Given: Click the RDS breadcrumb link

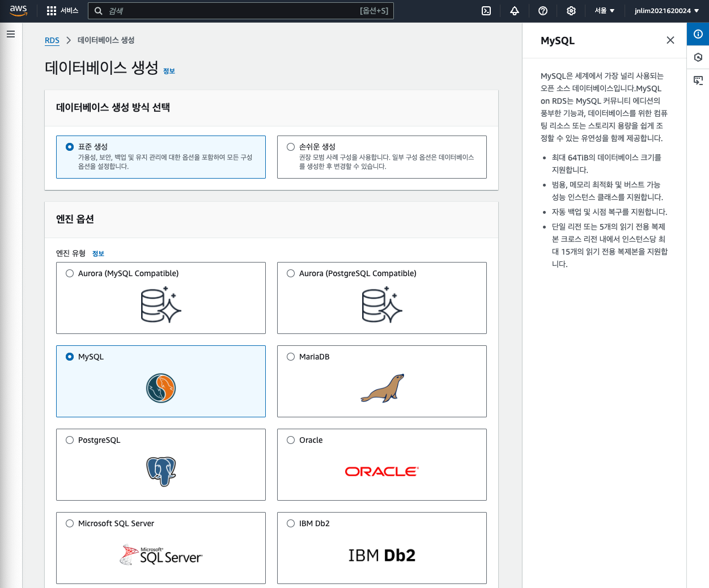Looking at the screenshot, I should click(52, 40).
